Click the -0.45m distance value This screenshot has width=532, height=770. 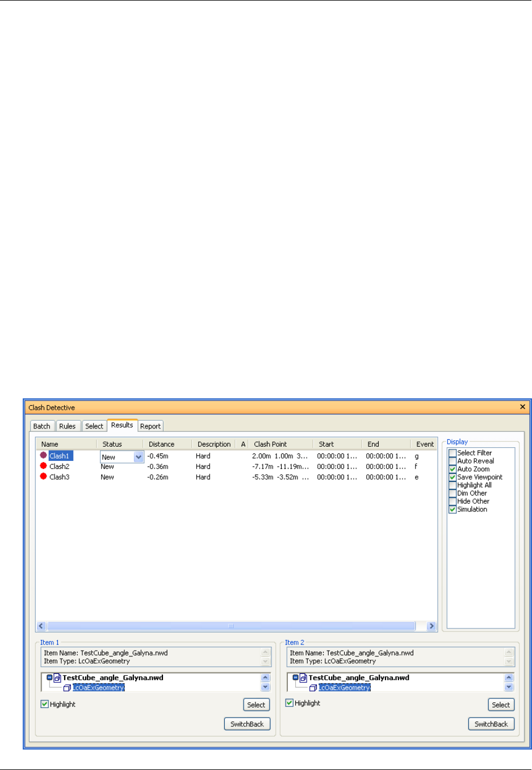[158, 456]
